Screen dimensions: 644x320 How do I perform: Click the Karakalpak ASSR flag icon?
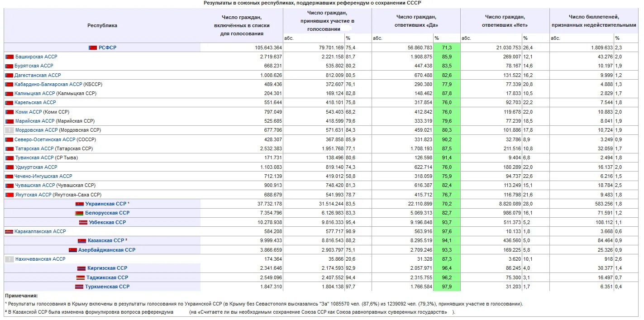pos(9,232)
